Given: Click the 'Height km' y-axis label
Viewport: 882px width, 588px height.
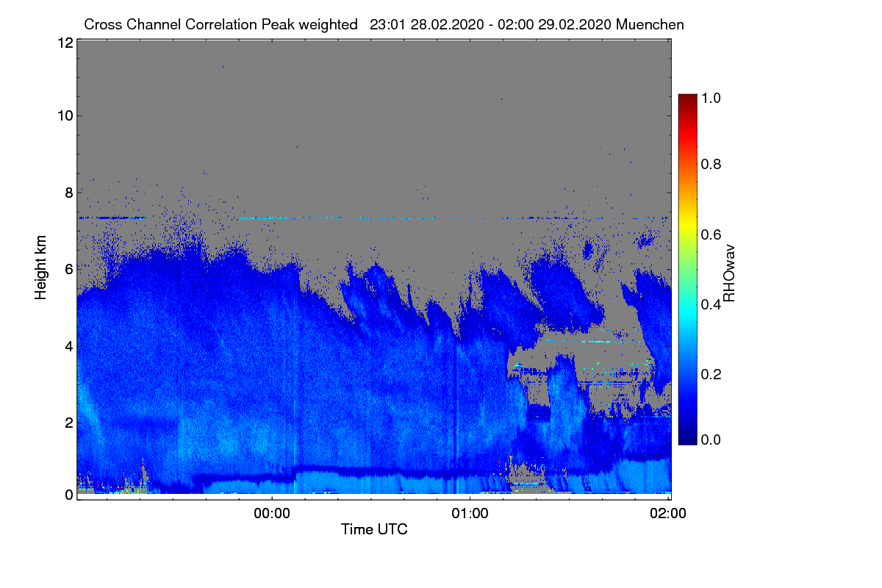Looking at the screenshot, I should [41, 267].
